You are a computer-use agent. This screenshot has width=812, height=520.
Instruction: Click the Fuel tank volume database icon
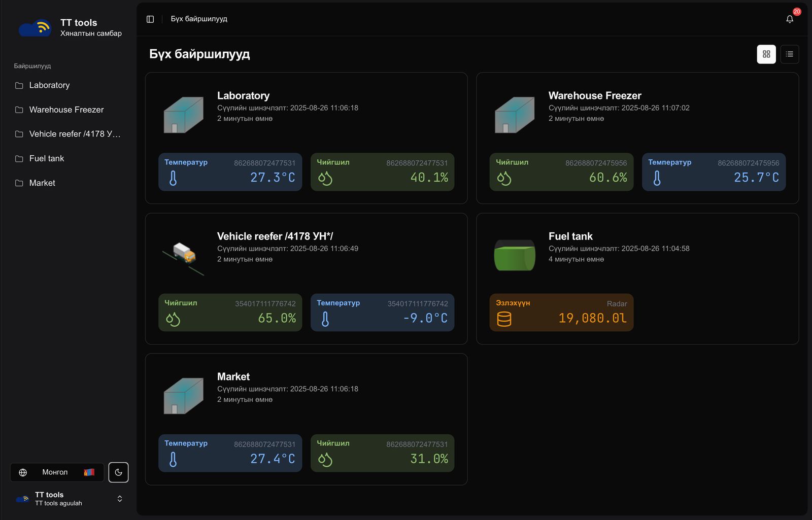(x=504, y=319)
